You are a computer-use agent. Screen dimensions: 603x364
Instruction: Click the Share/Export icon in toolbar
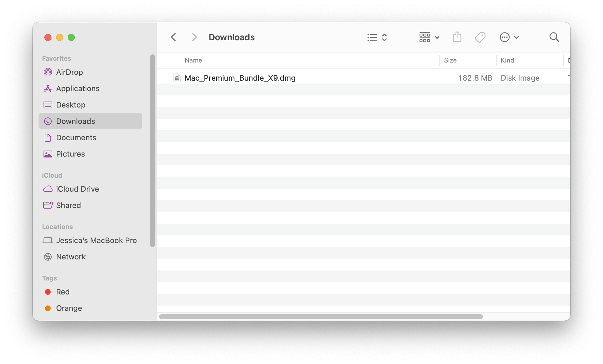(x=458, y=37)
